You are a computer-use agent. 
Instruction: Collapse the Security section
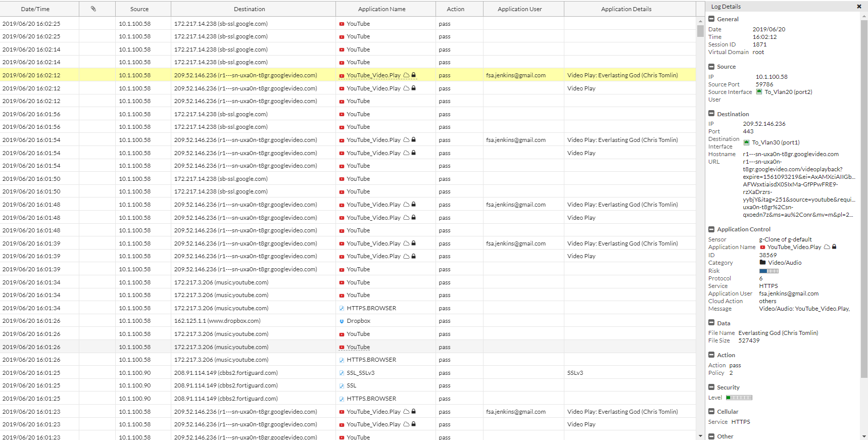pyautogui.click(x=711, y=387)
